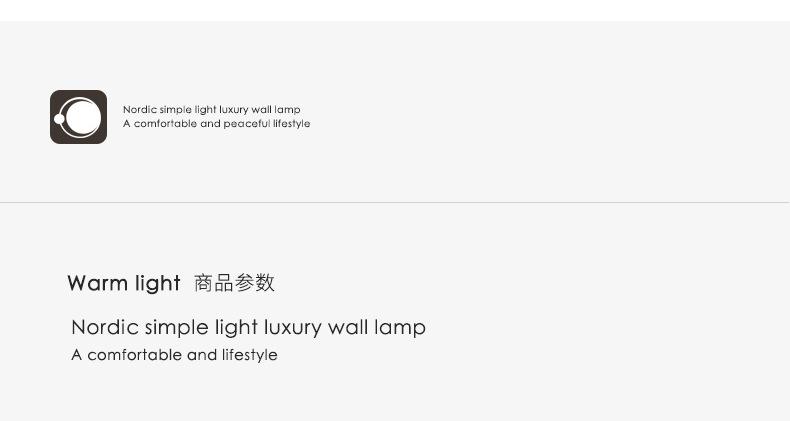
Task: Click the word 'peaceful' in the logo tagline
Action: (x=247, y=124)
